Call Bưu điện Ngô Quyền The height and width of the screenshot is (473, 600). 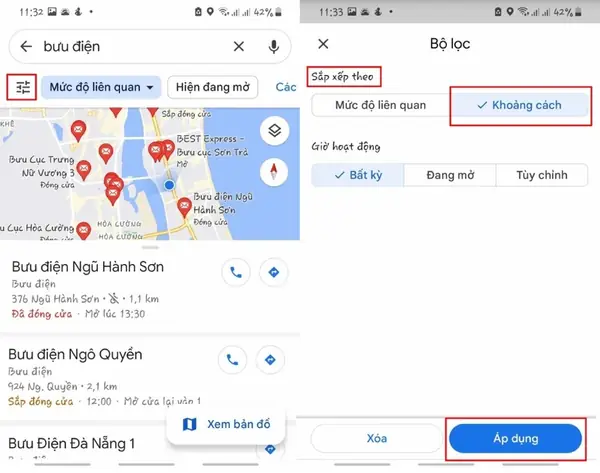click(x=232, y=360)
